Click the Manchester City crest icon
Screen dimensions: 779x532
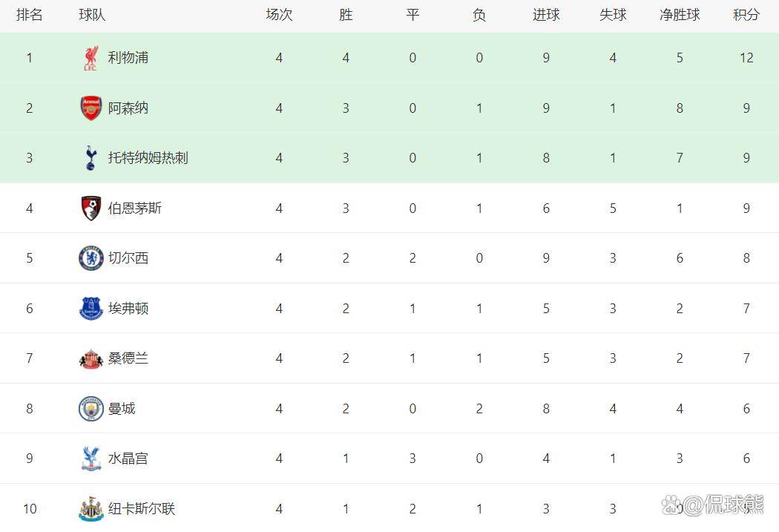(91, 409)
